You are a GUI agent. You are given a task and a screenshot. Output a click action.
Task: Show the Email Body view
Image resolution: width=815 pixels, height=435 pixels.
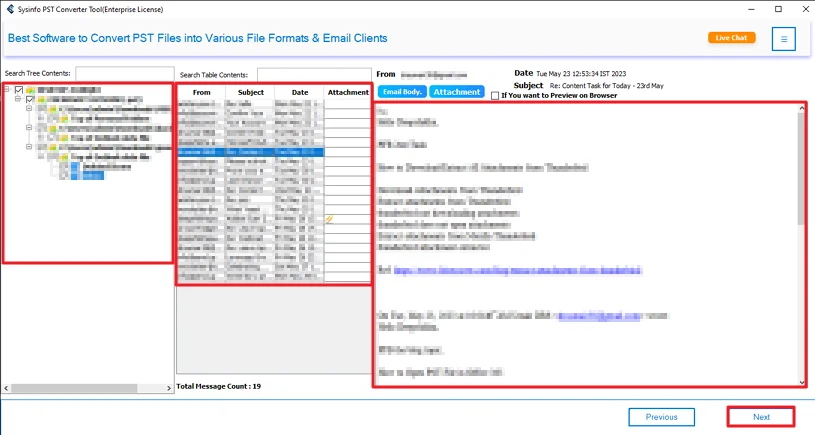[x=401, y=92]
